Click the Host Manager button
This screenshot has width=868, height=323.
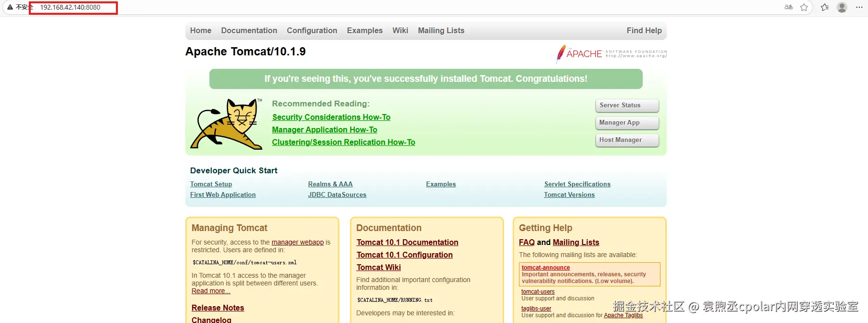tap(627, 140)
